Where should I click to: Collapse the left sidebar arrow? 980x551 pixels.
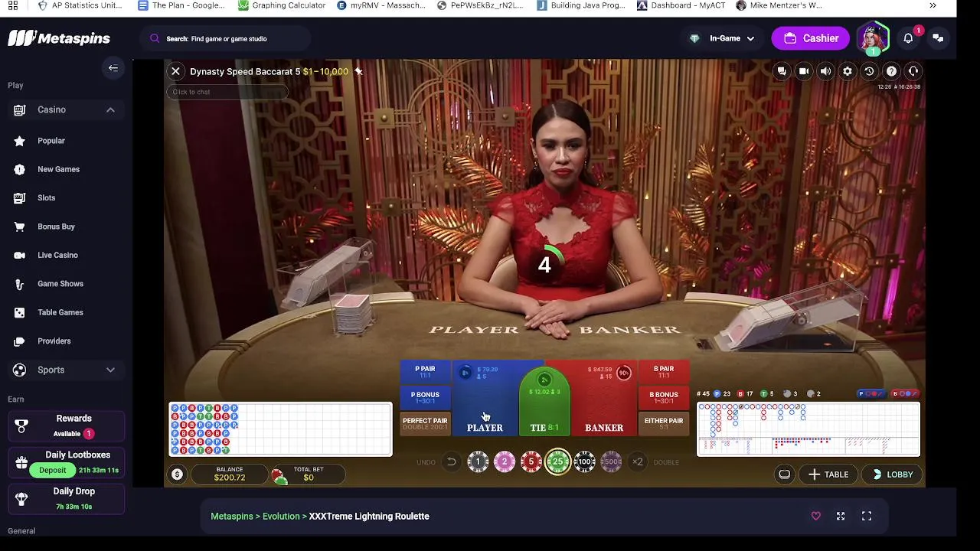tap(113, 68)
